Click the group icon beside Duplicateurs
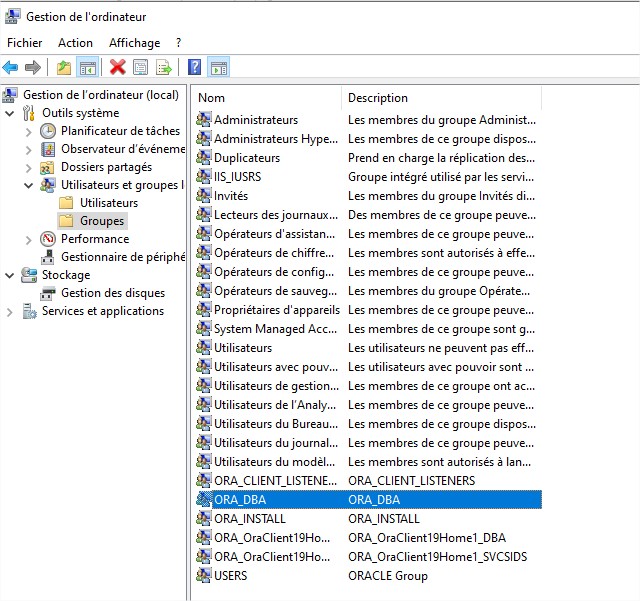 pyautogui.click(x=203, y=158)
